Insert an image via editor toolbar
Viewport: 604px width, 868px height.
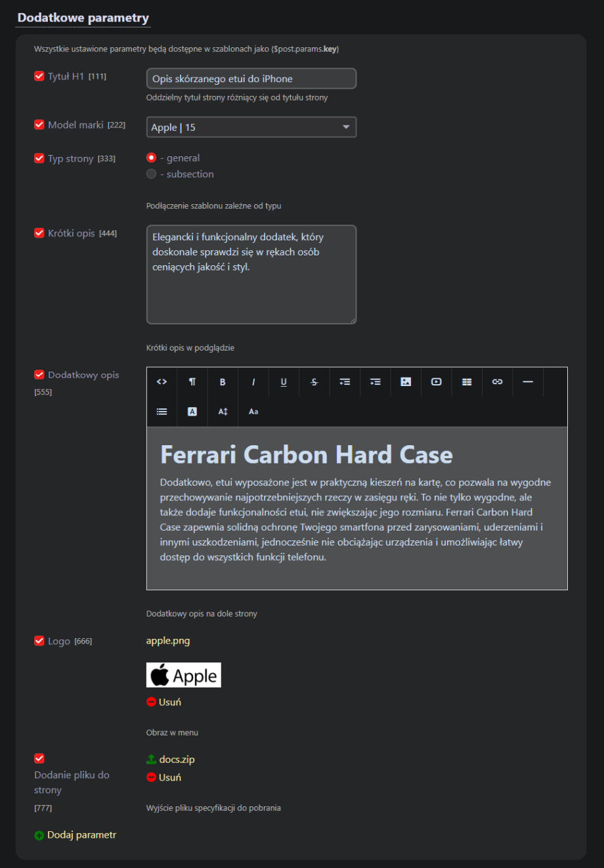click(406, 382)
